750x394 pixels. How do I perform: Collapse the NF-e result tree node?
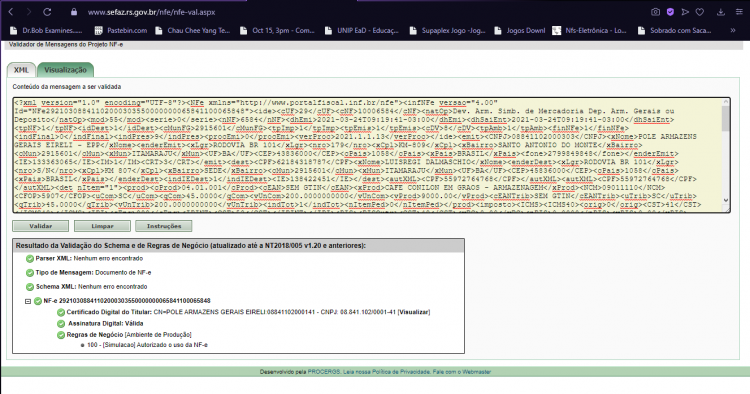click(x=28, y=301)
